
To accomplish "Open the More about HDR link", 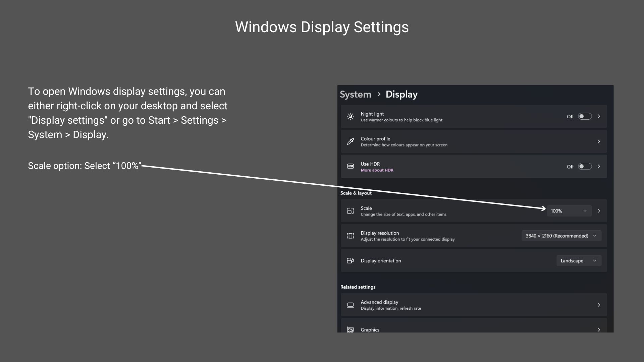I will tap(377, 170).
